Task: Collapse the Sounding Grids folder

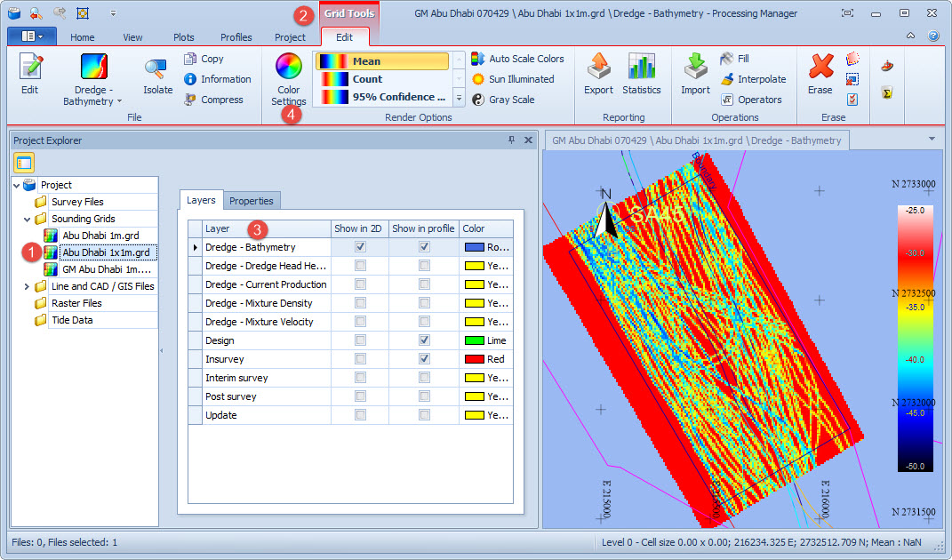Action: point(27,219)
